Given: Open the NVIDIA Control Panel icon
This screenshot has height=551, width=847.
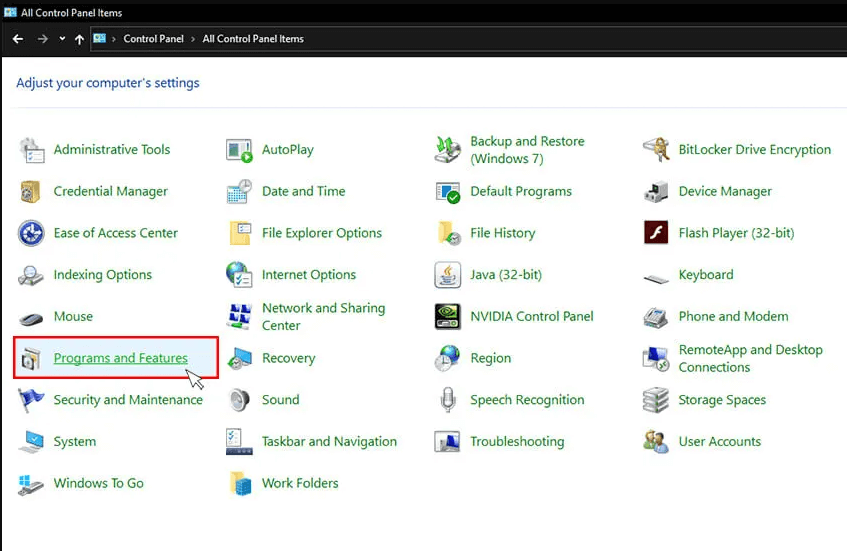Looking at the screenshot, I should coord(448,317).
